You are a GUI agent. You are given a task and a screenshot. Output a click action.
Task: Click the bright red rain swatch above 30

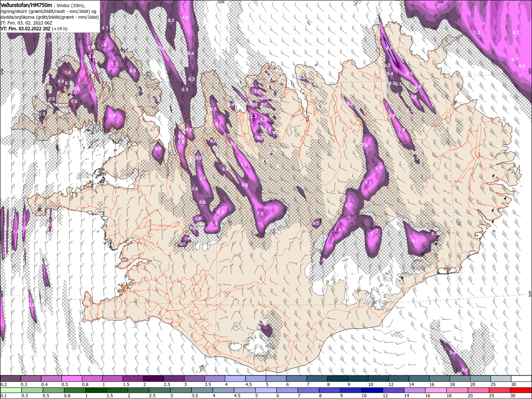tap(522, 390)
